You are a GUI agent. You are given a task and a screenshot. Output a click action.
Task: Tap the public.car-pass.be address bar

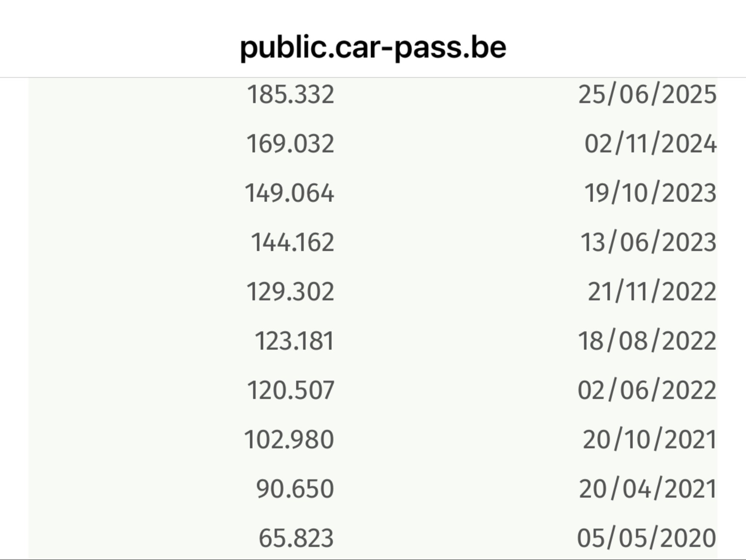coord(373,48)
